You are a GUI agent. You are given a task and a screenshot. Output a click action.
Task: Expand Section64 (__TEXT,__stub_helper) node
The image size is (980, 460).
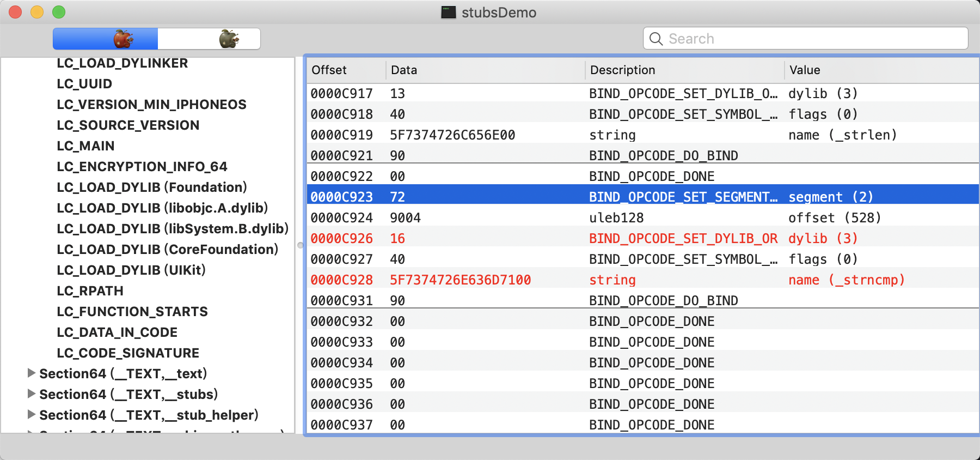[x=32, y=415]
